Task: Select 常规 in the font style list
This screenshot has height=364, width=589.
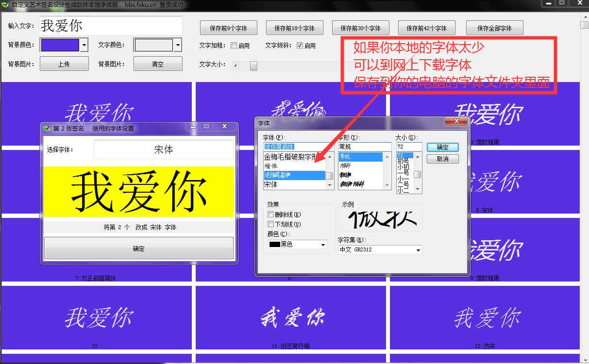Action: [361, 157]
